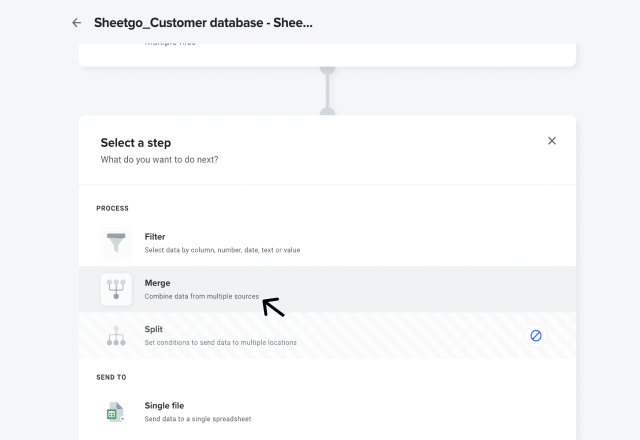Click 'What do you want to do next?' text

coord(159,160)
